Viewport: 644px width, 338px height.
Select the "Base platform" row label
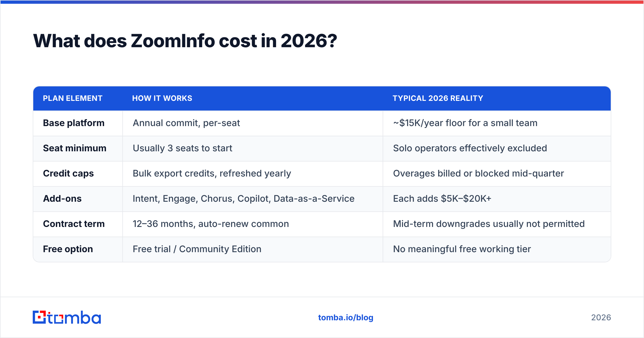[x=74, y=123]
